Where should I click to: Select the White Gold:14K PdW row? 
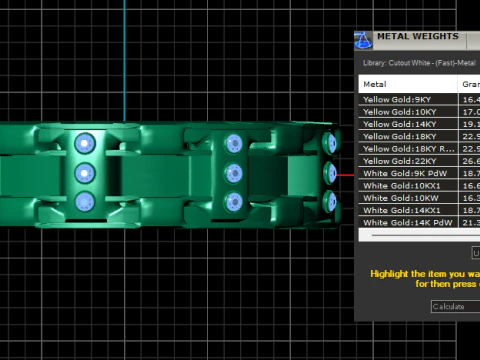click(x=419, y=223)
